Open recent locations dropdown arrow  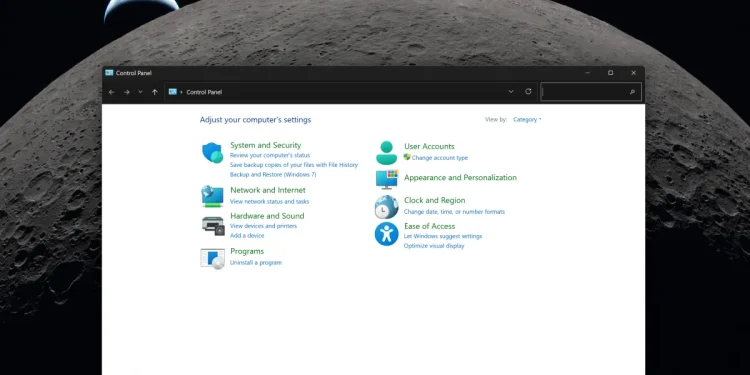click(140, 92)
